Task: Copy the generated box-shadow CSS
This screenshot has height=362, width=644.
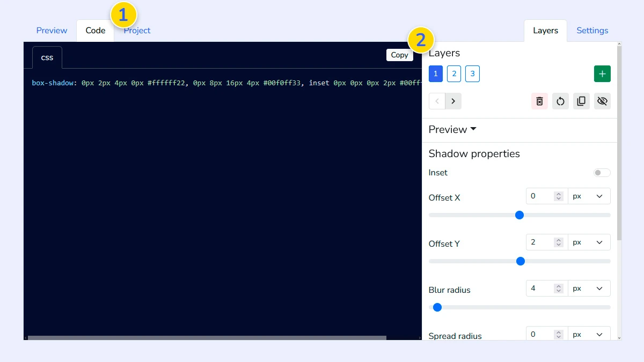Action: point(399,55)
